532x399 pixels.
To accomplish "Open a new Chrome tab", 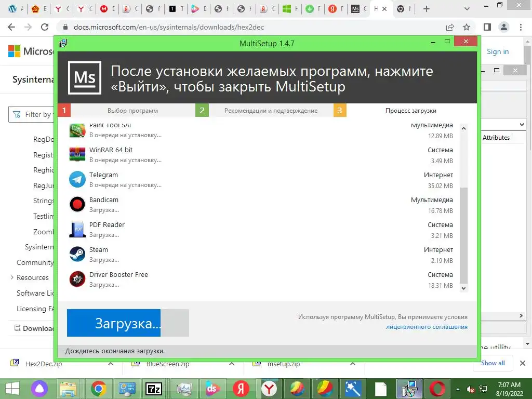I will 427,9.
